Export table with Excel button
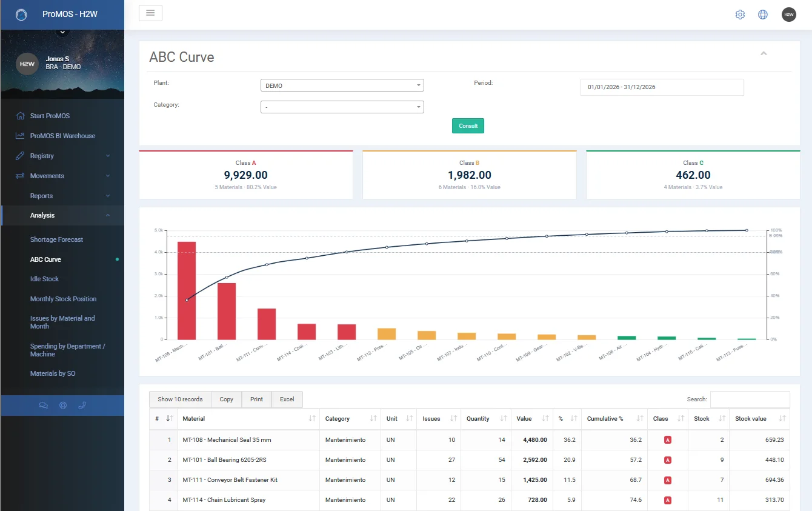 coord(287,399)
